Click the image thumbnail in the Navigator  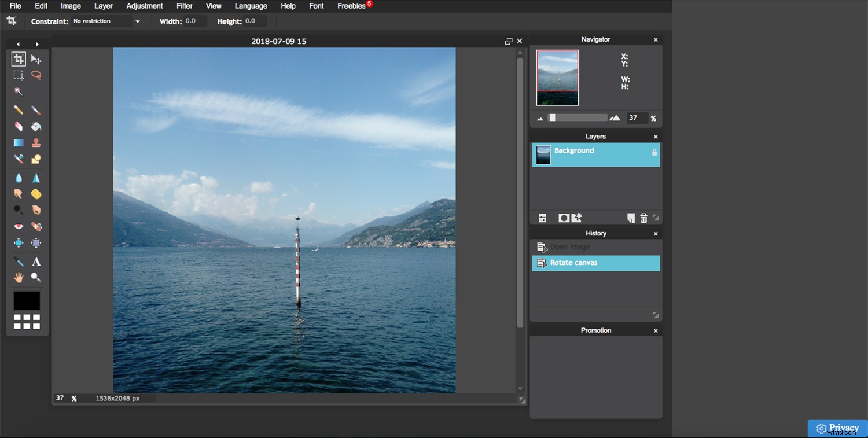(x=557, y=77)
